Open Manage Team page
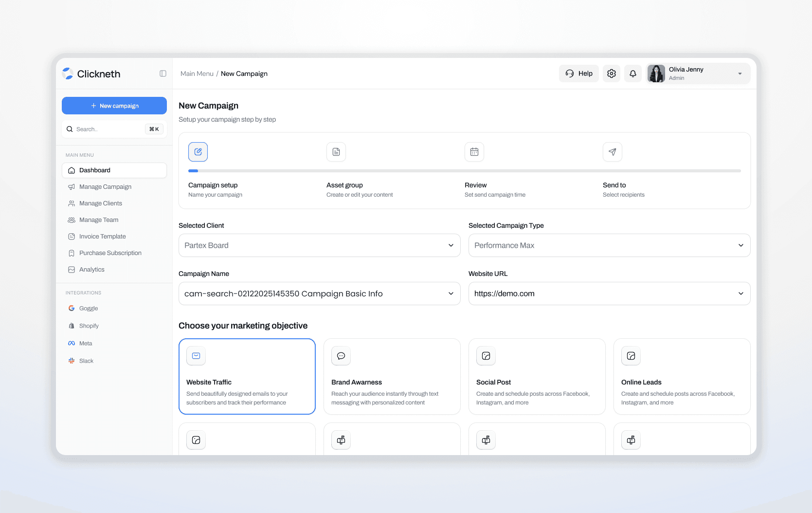 click(x=114, y=220)
